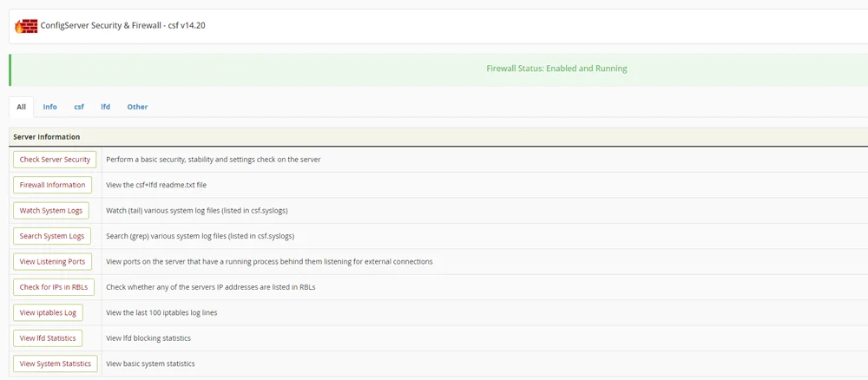This screenshot has width=868, height=380.
Task: Run the Check Server Security button
Action: pos(55,160)
